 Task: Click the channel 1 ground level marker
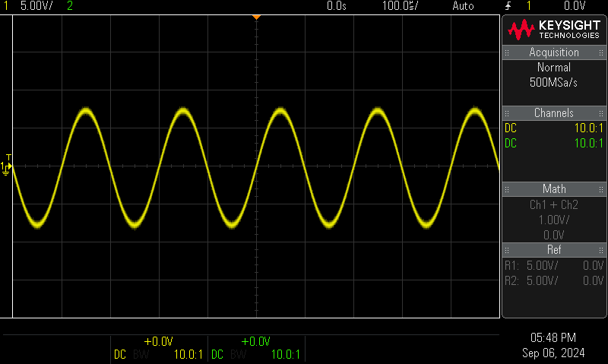click(5, 166)
